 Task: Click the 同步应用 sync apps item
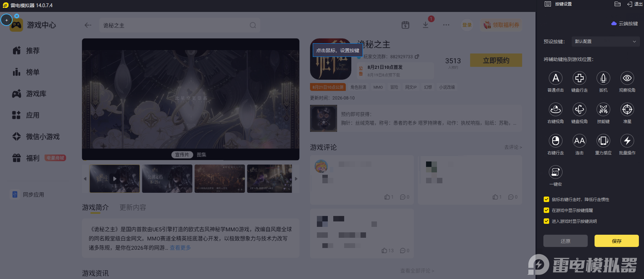click(28, 195)
